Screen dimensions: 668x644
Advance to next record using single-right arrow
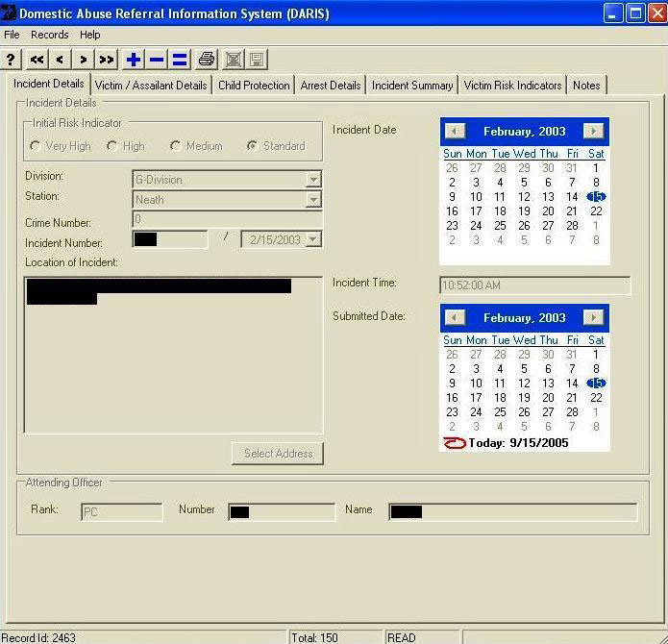[84, 60]
